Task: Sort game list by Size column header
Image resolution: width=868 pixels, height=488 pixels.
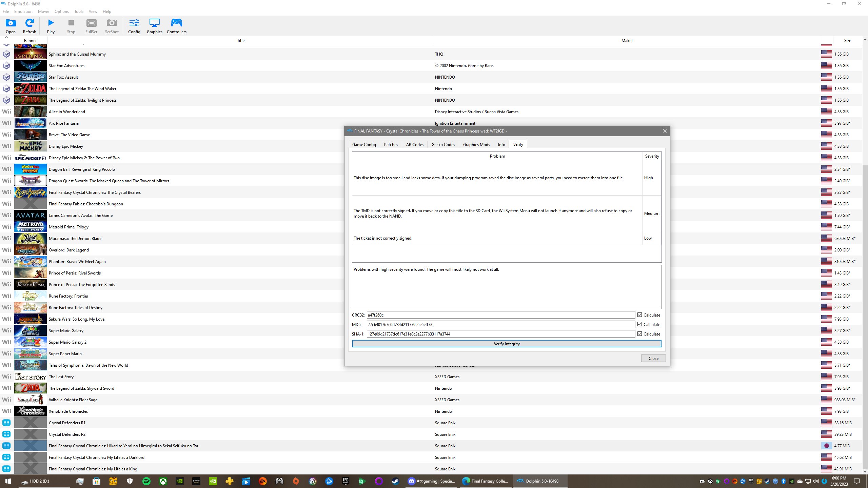Action: coord(847,41)
